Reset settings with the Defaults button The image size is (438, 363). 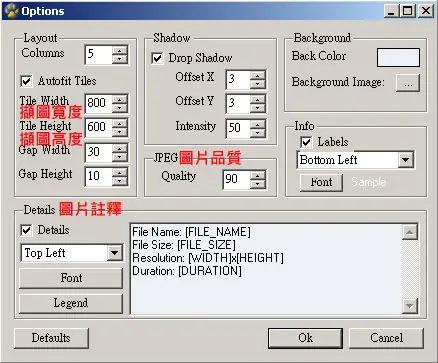(51, 338)
